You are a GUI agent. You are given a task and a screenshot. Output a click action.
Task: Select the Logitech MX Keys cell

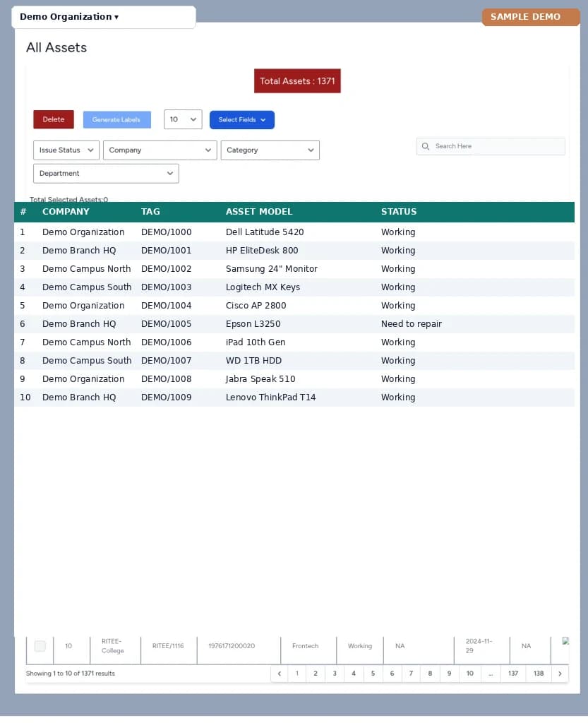coord(263,288)
